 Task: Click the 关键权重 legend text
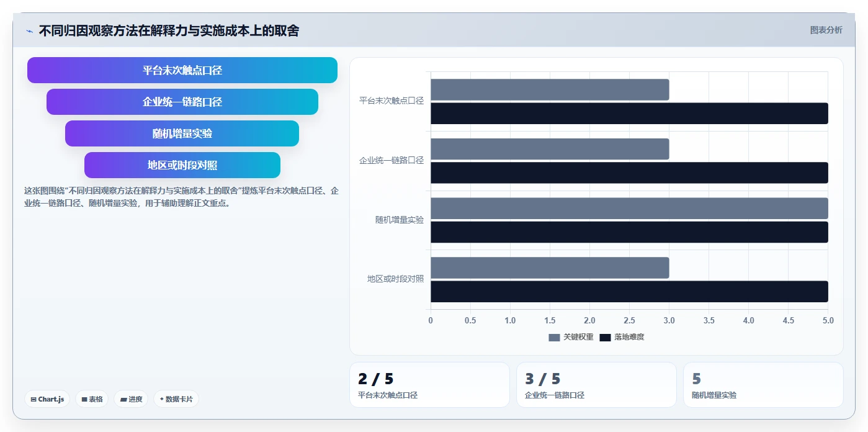tap(578, 337)
